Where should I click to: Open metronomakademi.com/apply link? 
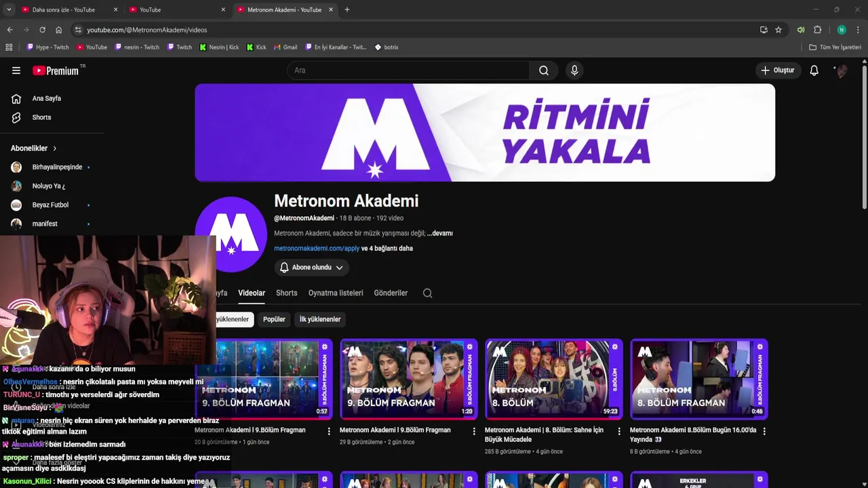tap(317, 249)
